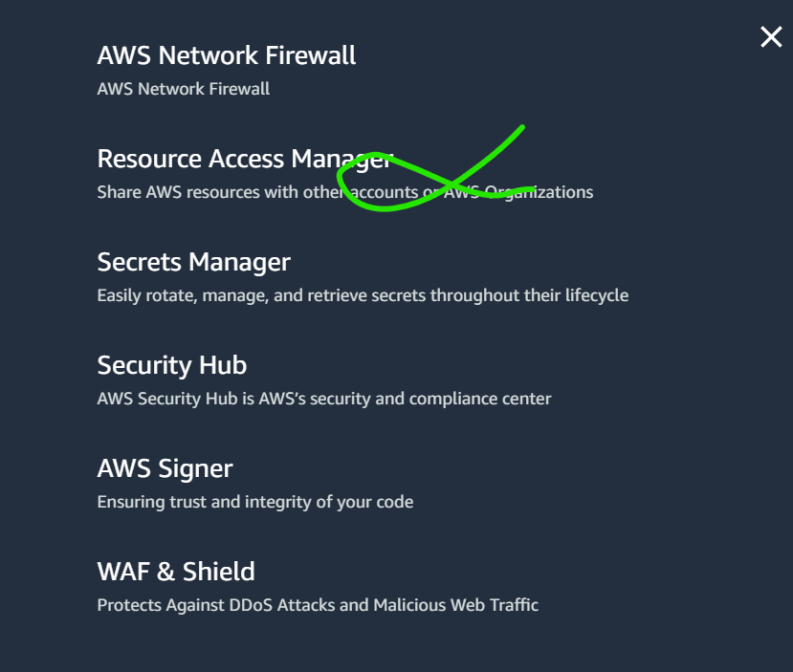The height and width of the screenshot is (672, 793).
Task: Click the Secrets Manager lifecycle description text
Action: click(363, 294)
